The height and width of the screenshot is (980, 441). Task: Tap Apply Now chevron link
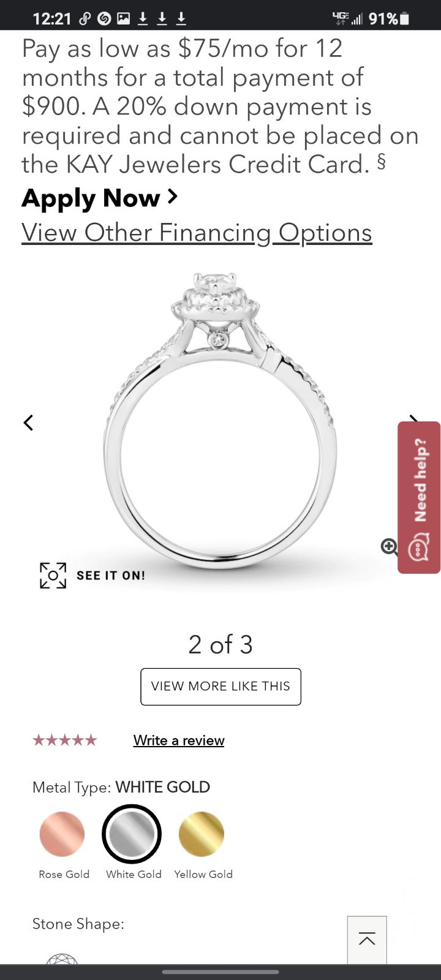pos(100,198)
